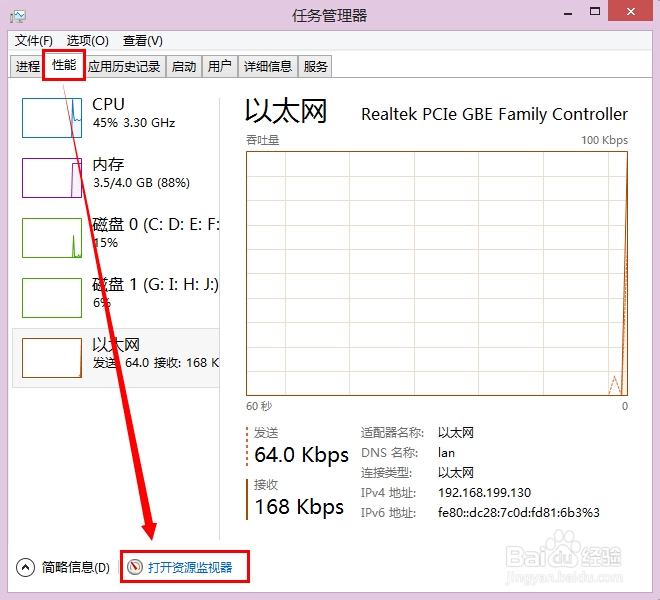Close the 任务管理器 window

pyautogui.click(x=631, y=12)
